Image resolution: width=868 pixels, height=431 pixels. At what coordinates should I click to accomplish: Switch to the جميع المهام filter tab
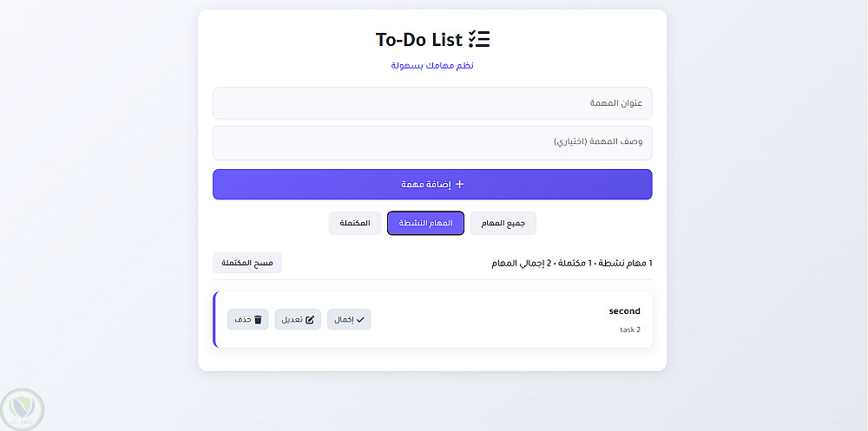[503, 224]
